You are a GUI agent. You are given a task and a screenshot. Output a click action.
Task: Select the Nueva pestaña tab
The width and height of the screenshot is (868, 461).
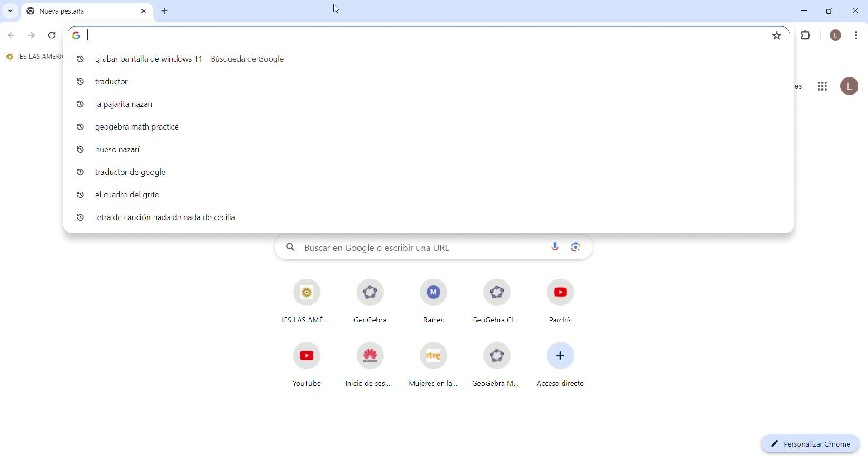click(87, 11)
